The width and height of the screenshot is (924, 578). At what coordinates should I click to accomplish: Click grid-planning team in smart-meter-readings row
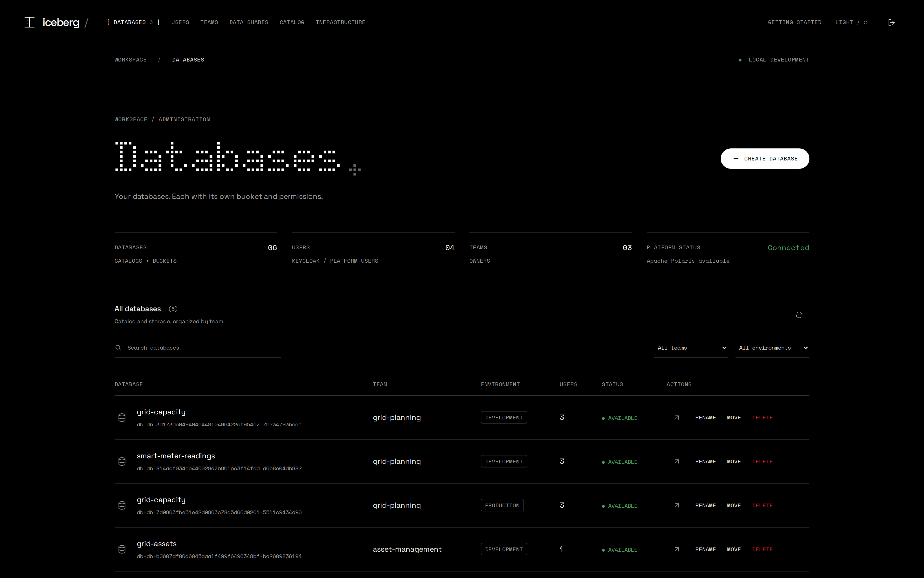pyautogui.click(x=397, y=461)
